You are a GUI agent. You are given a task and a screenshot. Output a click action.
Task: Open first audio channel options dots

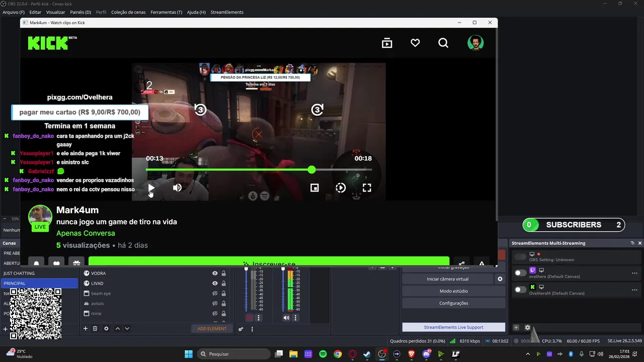(x=259, y=318)
